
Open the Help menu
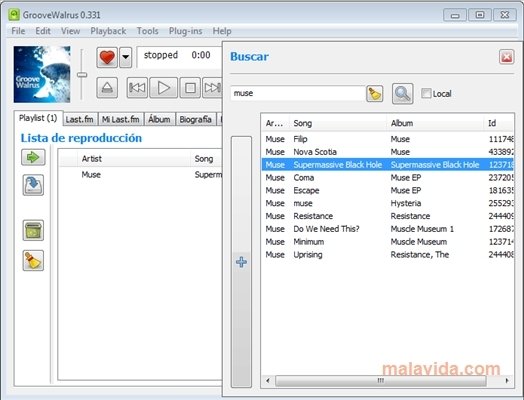(222, 31)
